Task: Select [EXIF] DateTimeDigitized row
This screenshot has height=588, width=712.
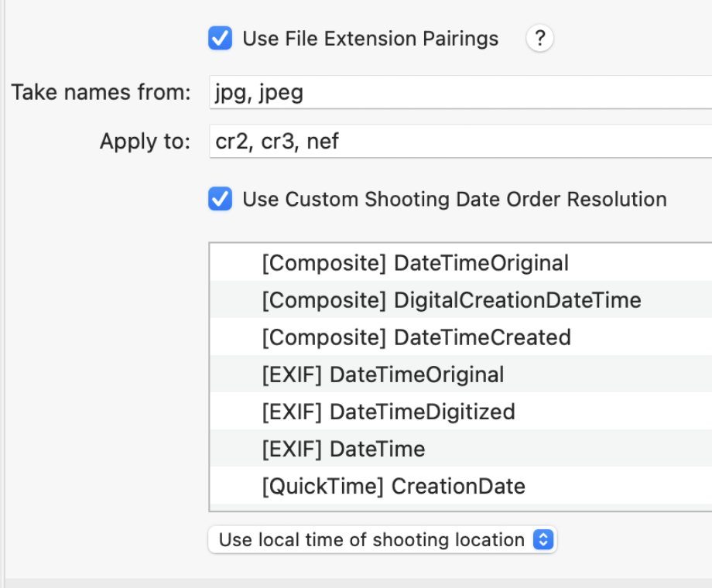Action: [x=461, y=412]
